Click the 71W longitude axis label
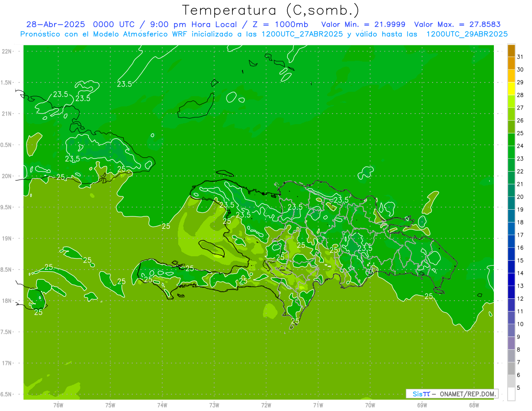Viewport: 532px width, 411px height. pos(318,405)
